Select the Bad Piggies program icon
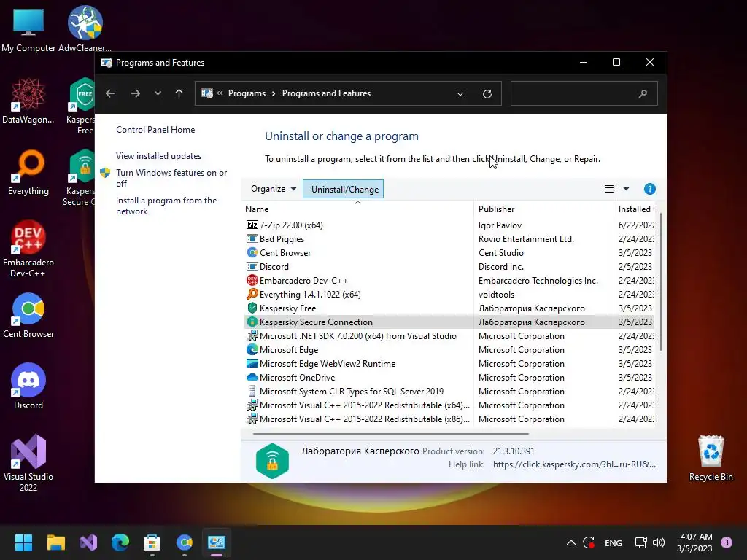The width and height of the screenshot is (747, 560). [252, 238]
